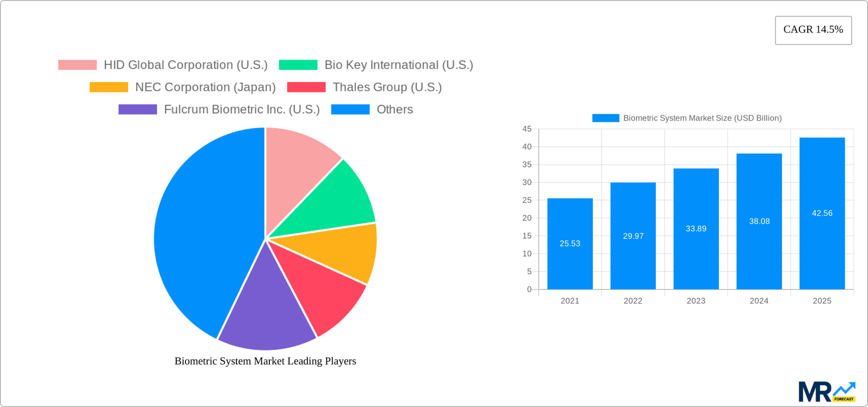Toggle Thales Group legend entry
The height and width of the screenshot is (407, 868).
click(387, 87)
